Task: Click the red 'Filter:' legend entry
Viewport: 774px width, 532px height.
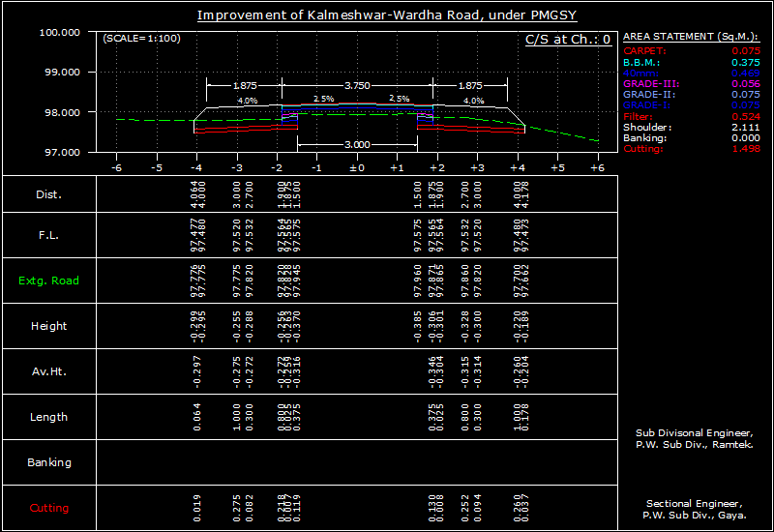Action: tap(638, 116)
